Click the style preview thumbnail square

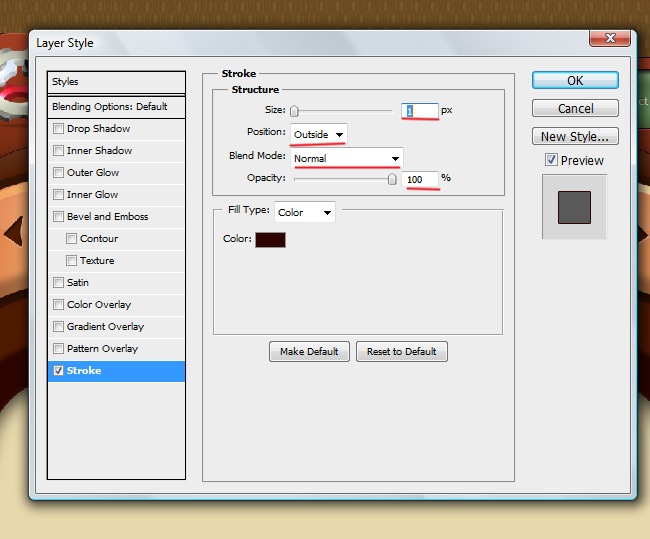click(x=574, y=207)
